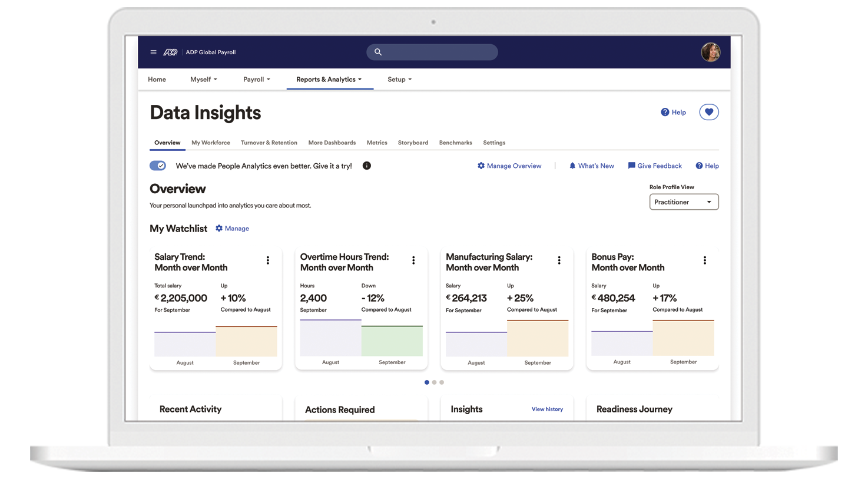
Task: Open the Benchmarks tab
Action: point(455,143)
